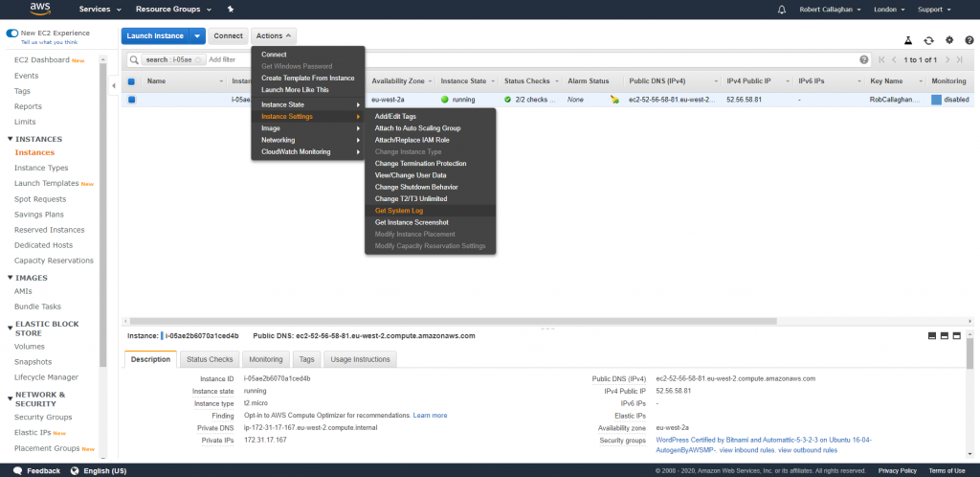980x477 pixels.
Task: Open the Launch Instance split arrow
Action: tap(197, 36)
